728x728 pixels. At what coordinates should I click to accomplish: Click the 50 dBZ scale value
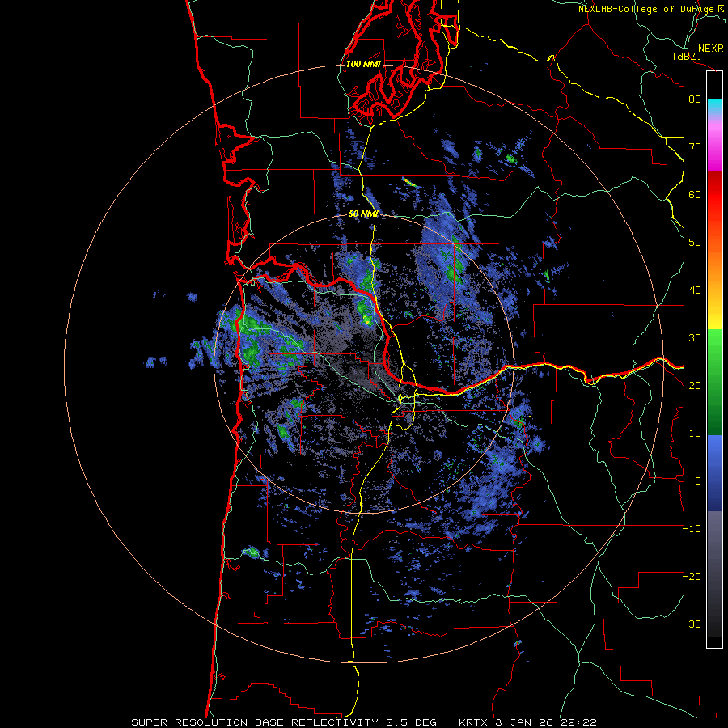coord(695,243)
